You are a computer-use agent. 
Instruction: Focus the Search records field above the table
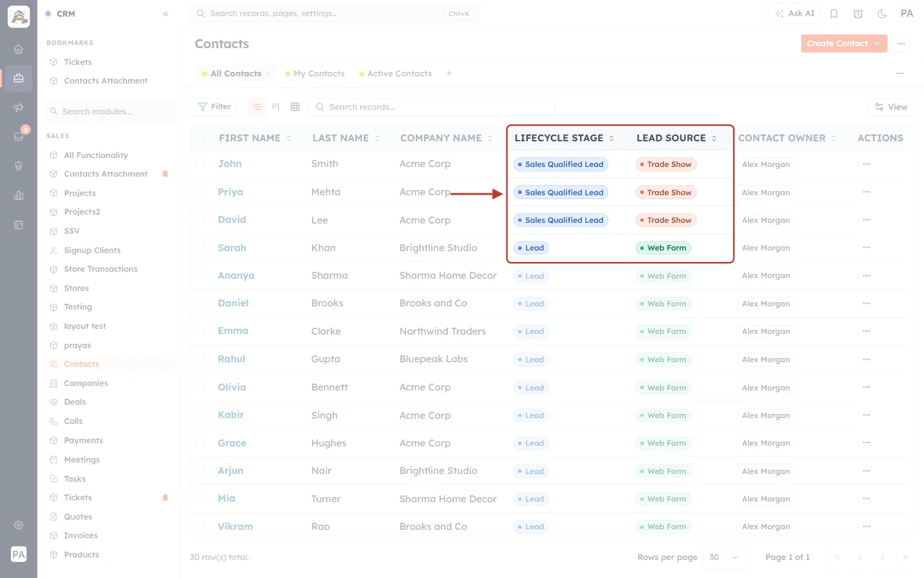(432, 107)
